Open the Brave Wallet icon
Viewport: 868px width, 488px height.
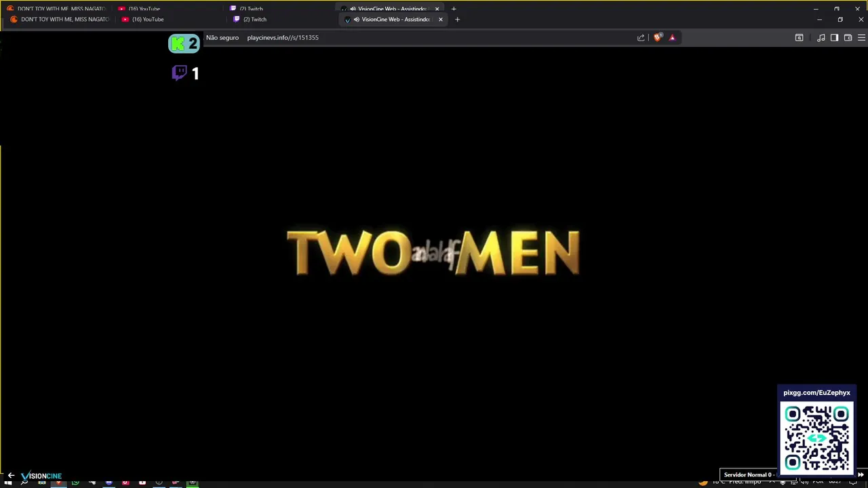click(x=848, y=37)
